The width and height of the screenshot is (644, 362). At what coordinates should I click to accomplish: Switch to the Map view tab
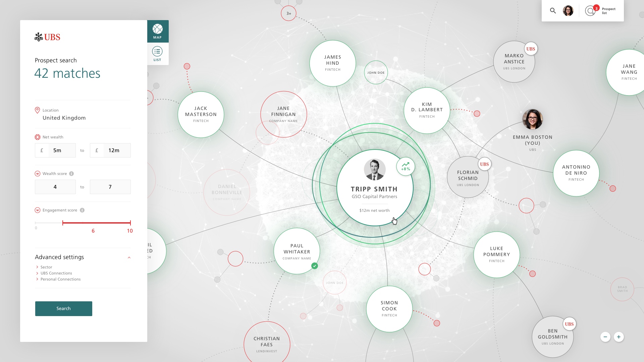[x=158, y=31]
